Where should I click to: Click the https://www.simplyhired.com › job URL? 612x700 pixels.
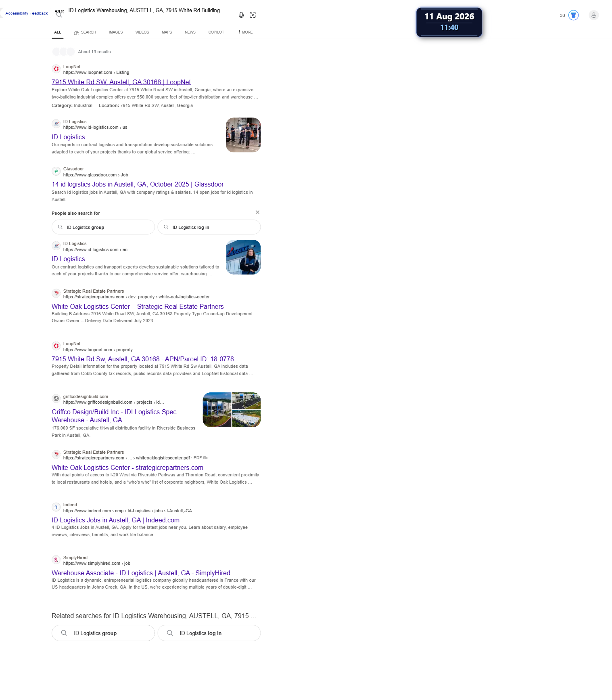(x=97, y=564)
